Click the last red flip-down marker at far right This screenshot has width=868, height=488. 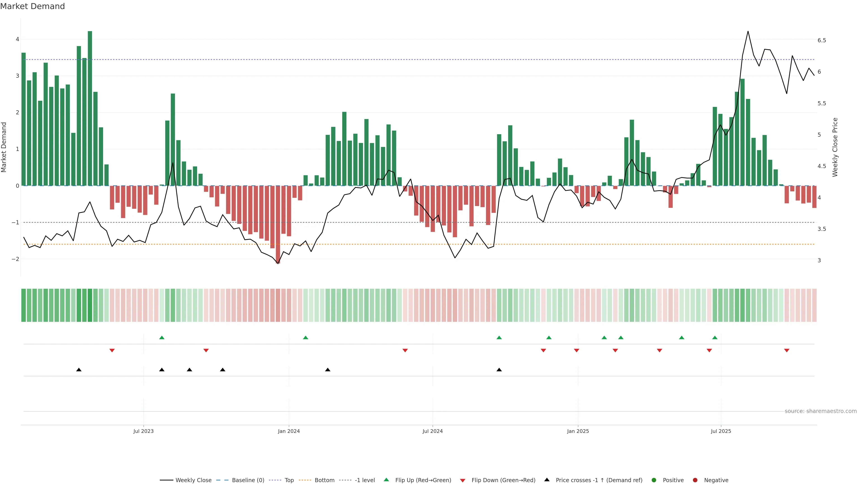coord(787,351)
